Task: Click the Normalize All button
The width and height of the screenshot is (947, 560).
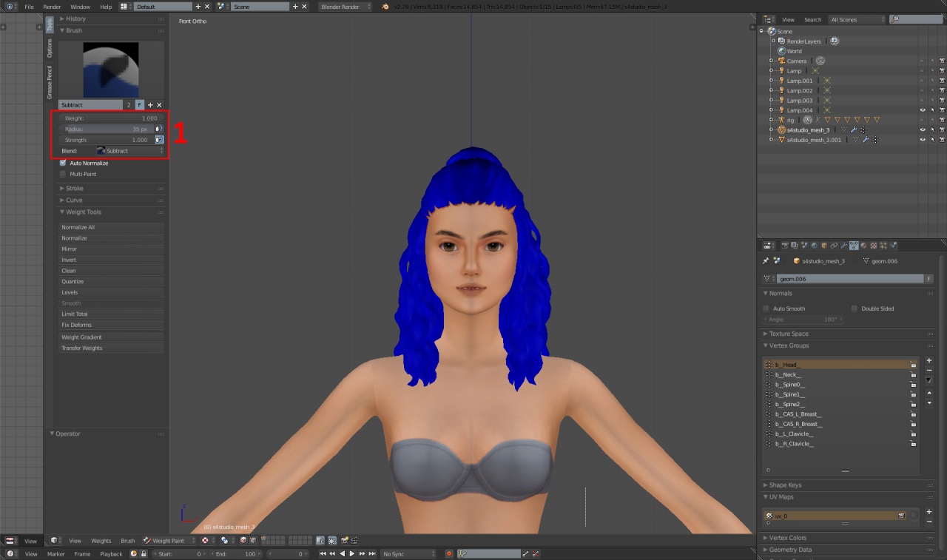Action: pyautogui.click(x=111, y=227)
